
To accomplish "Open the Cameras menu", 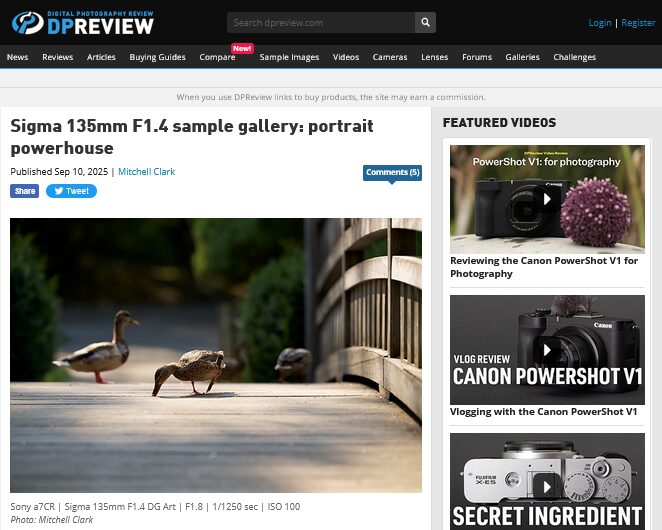I will click(x=390, y=57).
